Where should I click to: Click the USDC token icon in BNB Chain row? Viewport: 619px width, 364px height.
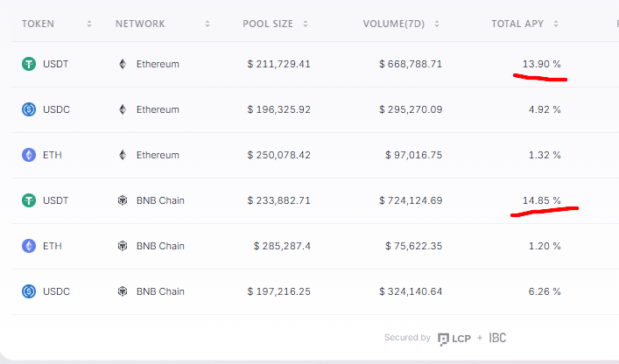click(x=29, y=291)
